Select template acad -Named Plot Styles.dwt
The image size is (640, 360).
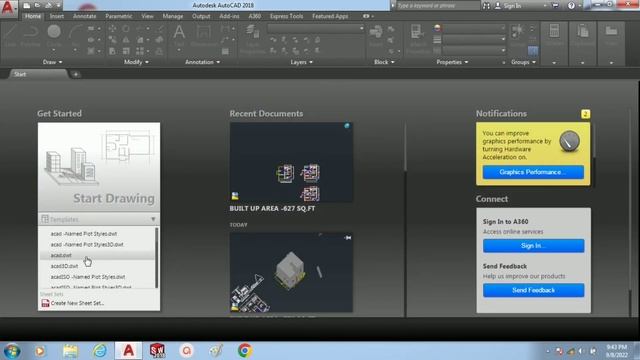[84, 234]
